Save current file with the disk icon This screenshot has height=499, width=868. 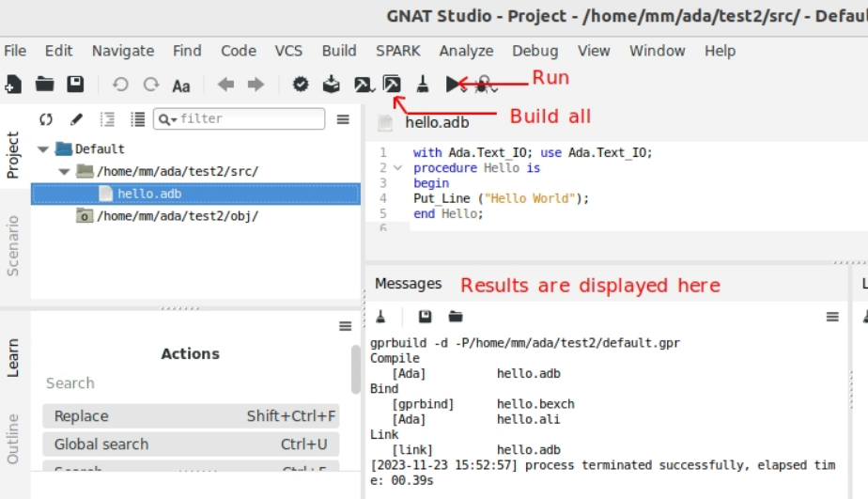click(x=75, y=85)
